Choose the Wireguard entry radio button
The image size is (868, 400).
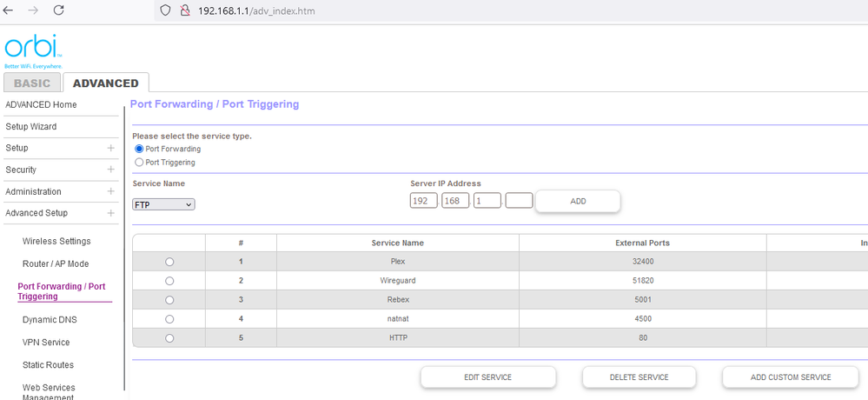pyautogui.click(x=169, y=281)
